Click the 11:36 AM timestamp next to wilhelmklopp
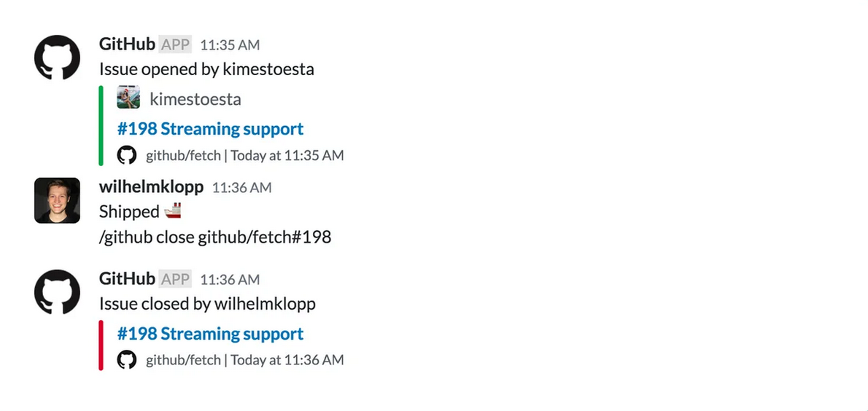This screenshot has width=868, height=411. click(x=241, y=188)
